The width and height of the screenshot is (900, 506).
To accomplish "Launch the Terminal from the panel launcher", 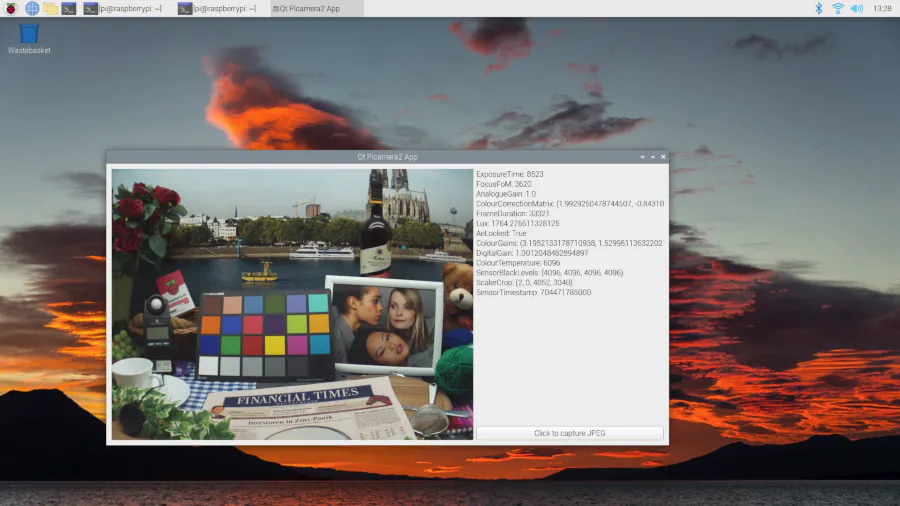I will click(x=69, y=8).
